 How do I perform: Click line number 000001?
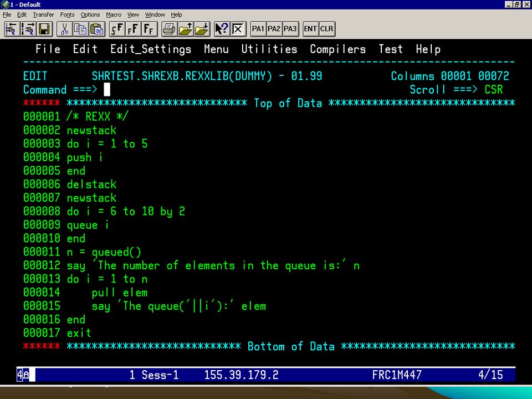[x=42, y=116]
